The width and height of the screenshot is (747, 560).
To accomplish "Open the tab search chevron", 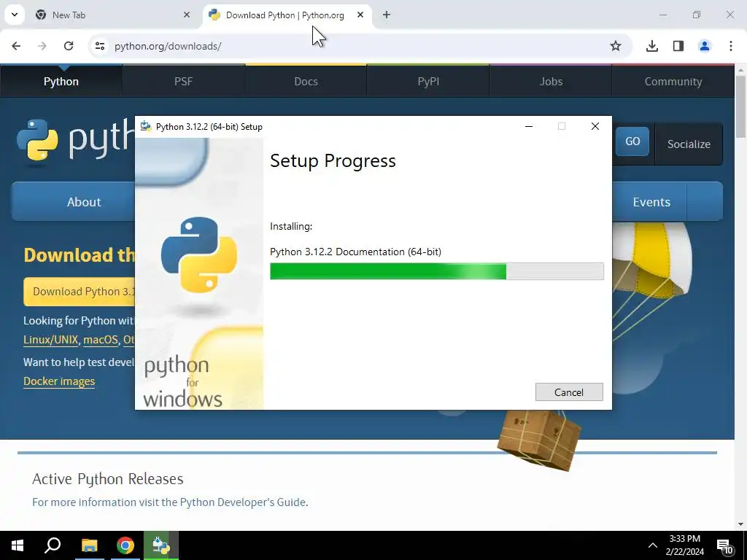I will coord(15,15).
